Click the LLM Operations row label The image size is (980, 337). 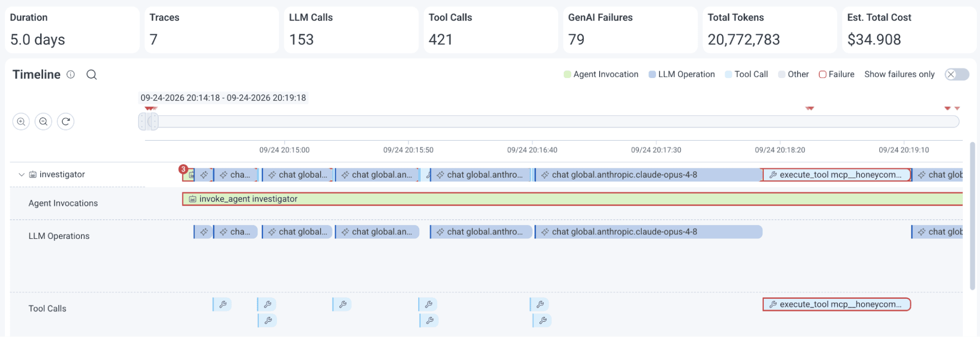[59, 236]
